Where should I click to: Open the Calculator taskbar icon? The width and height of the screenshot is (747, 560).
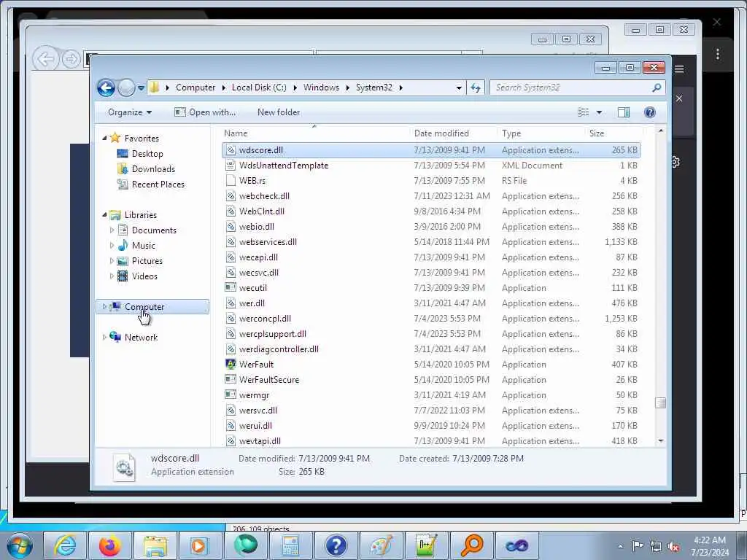pyautogui.click(x=290, y=545)
